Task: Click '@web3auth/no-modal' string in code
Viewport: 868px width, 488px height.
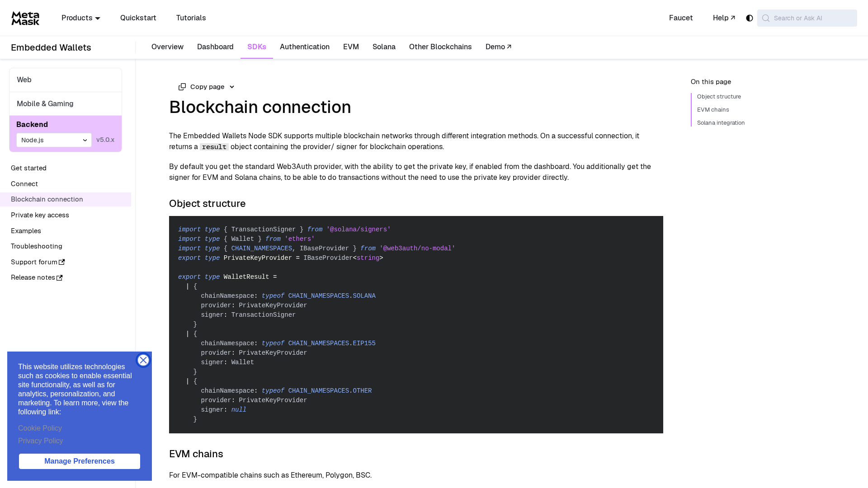Action: click(x=417, y=249)
